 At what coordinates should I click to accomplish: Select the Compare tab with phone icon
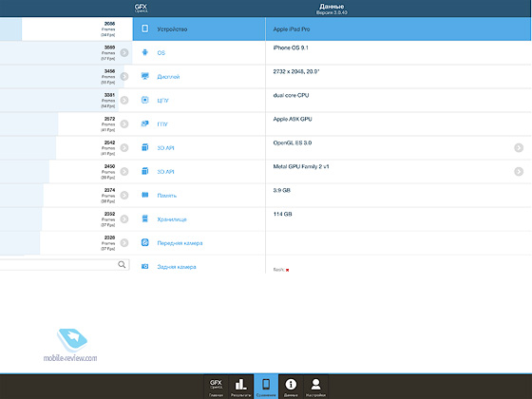(266, 387)
